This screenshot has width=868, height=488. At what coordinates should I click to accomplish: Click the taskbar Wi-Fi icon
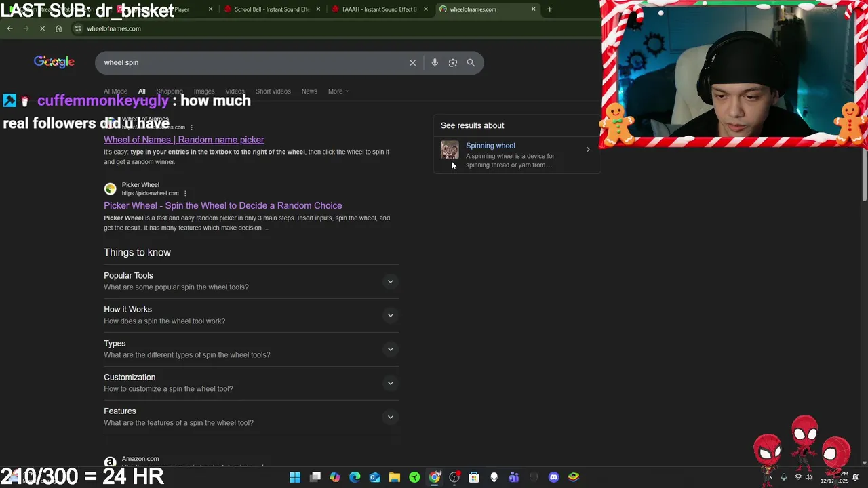[797, 477]
